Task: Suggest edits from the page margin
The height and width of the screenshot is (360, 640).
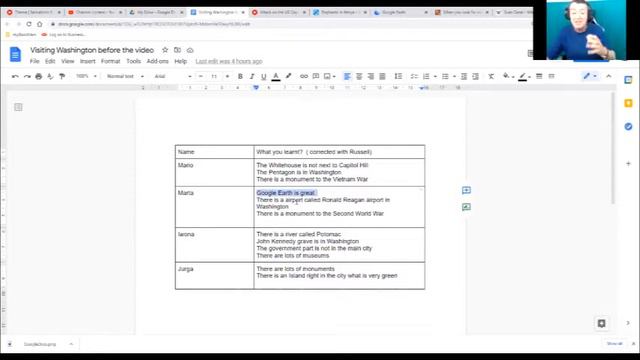Action: coord(466,207)
